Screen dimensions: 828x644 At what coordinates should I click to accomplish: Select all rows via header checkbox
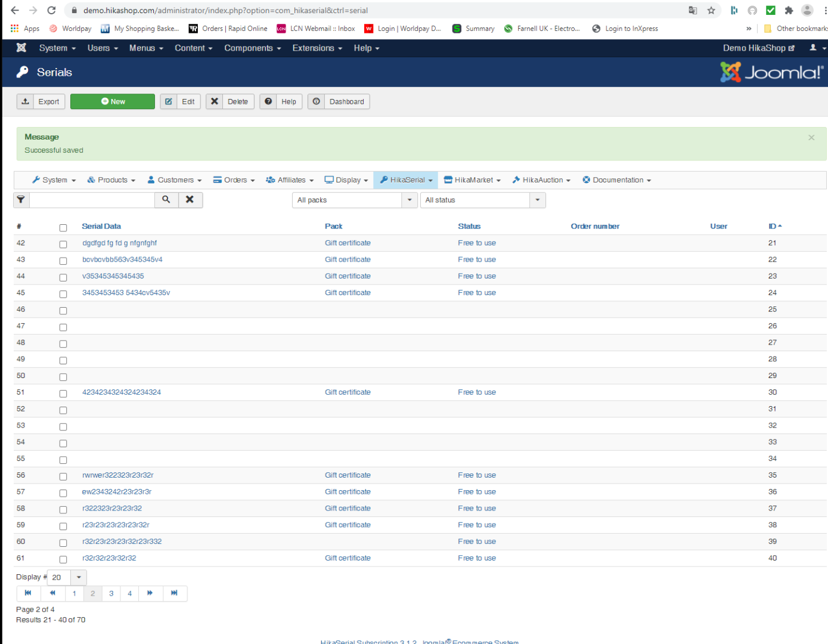click(63, 227)
